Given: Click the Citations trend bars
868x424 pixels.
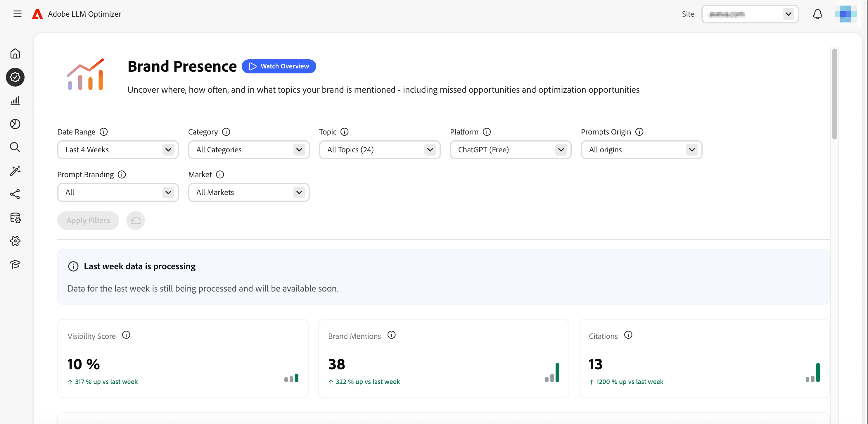Looking at the screenshot, I should (x=812, y=373).
